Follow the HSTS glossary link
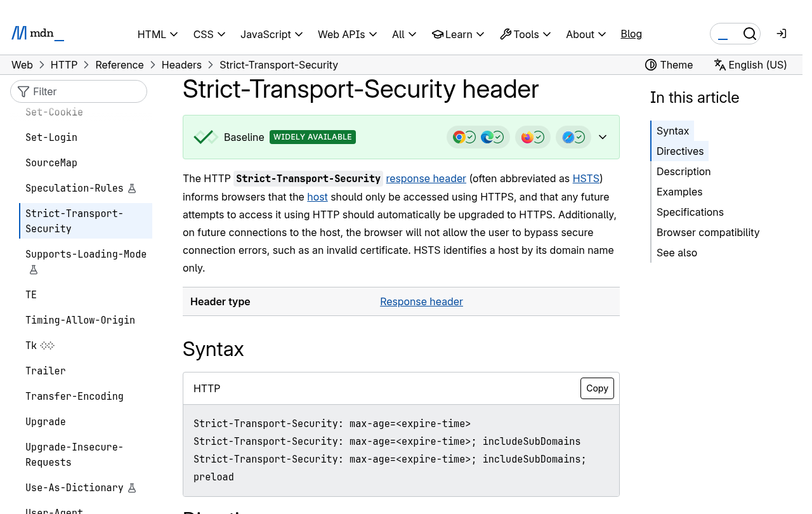This screenshot has width=812, height=514. point(586,179)
